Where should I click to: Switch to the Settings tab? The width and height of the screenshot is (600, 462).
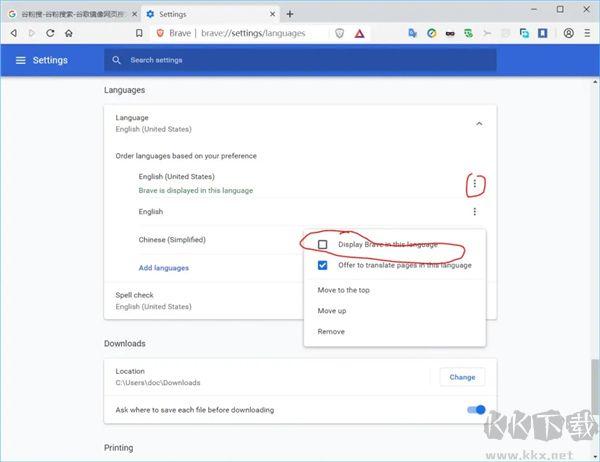(210, 14)
